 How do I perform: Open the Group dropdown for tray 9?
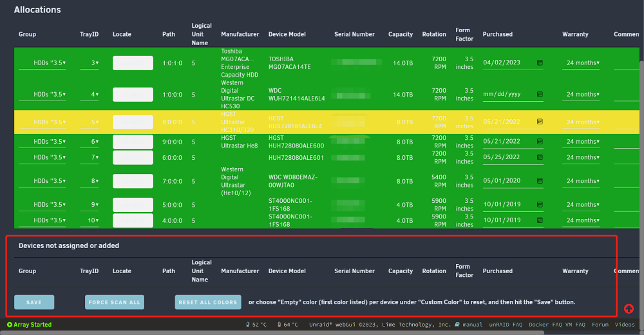pos(43,205)
